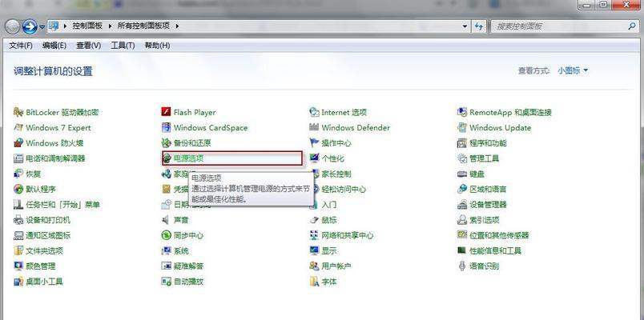Click the 电源选项 power icon

tap(167, 158)
